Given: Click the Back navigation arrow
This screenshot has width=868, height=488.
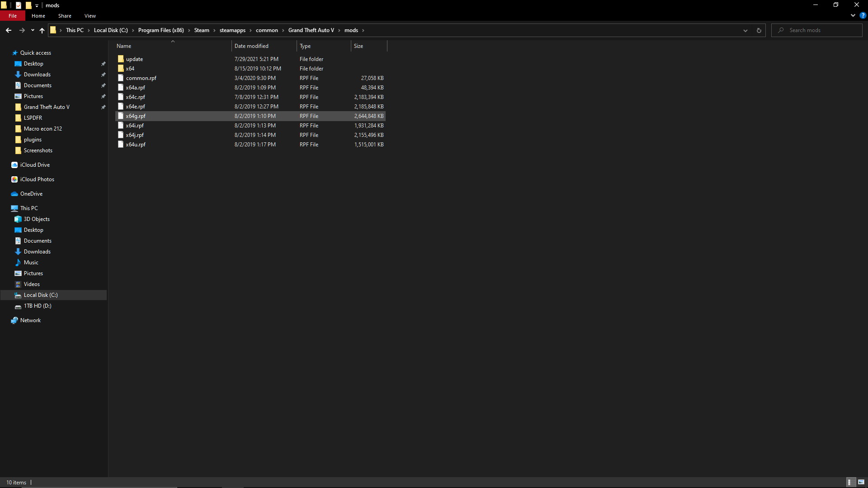Looking at the screenshot, I should tap(9, 30).
